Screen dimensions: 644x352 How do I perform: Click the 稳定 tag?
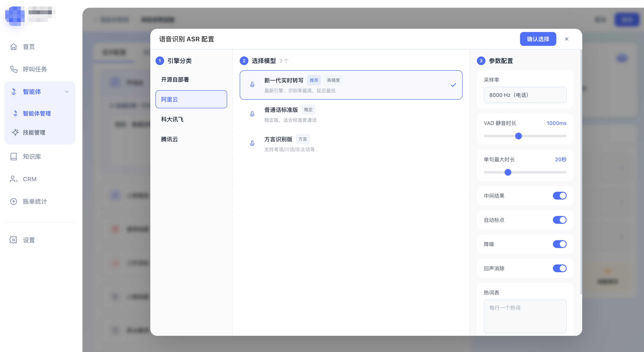308,110
